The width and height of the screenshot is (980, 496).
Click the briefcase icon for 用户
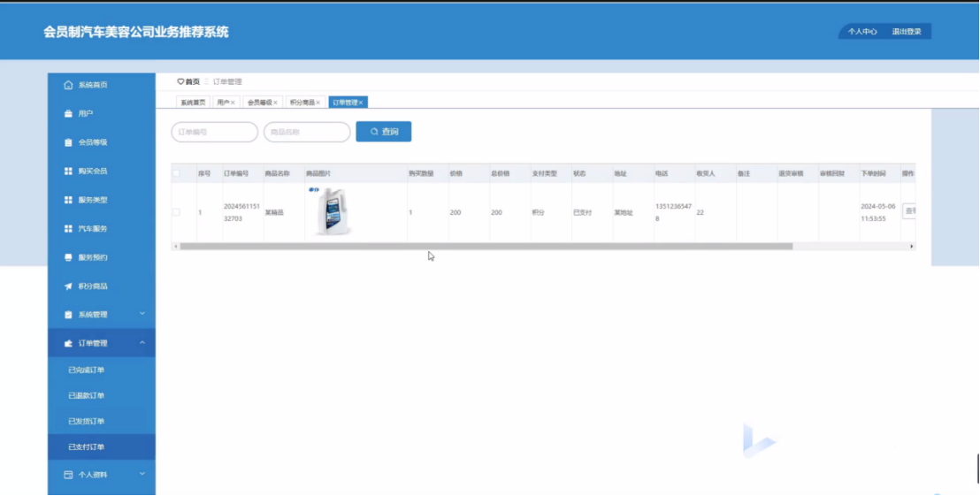68,114
